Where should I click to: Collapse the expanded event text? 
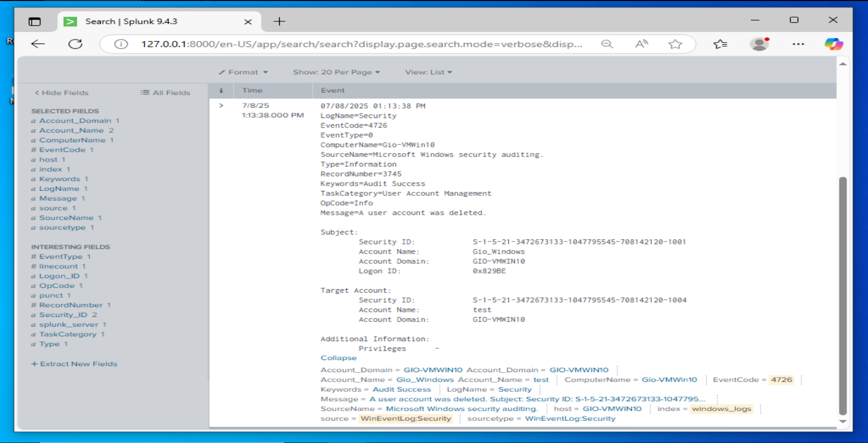tap(338, 358)
